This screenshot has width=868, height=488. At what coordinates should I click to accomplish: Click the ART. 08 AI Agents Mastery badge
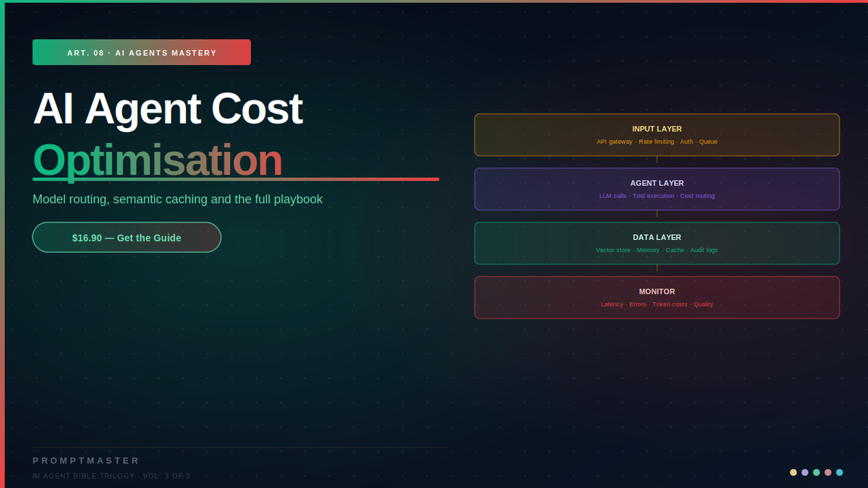[142, 52]
